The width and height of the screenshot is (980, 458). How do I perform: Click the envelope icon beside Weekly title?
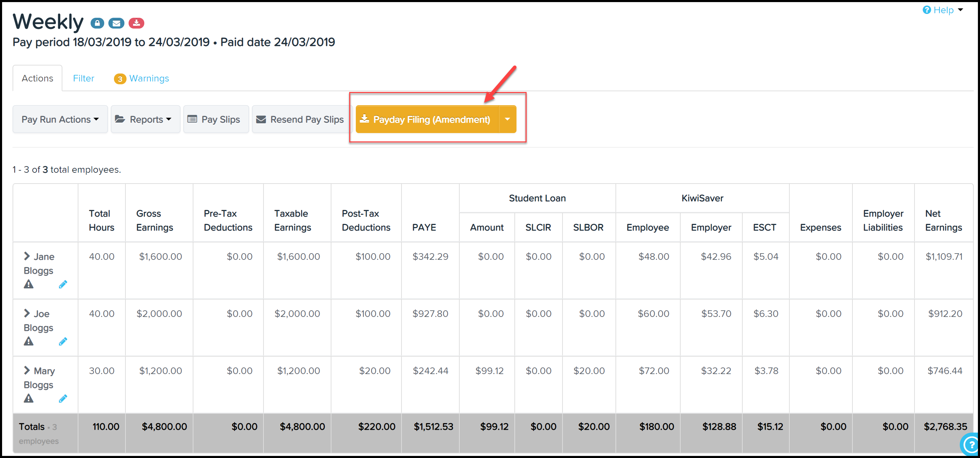(116, 23)
